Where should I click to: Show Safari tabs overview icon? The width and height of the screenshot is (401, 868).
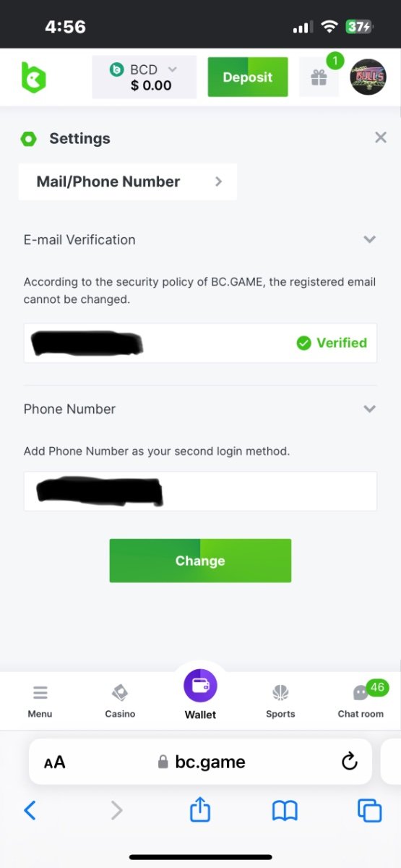[x=369, y=810]
